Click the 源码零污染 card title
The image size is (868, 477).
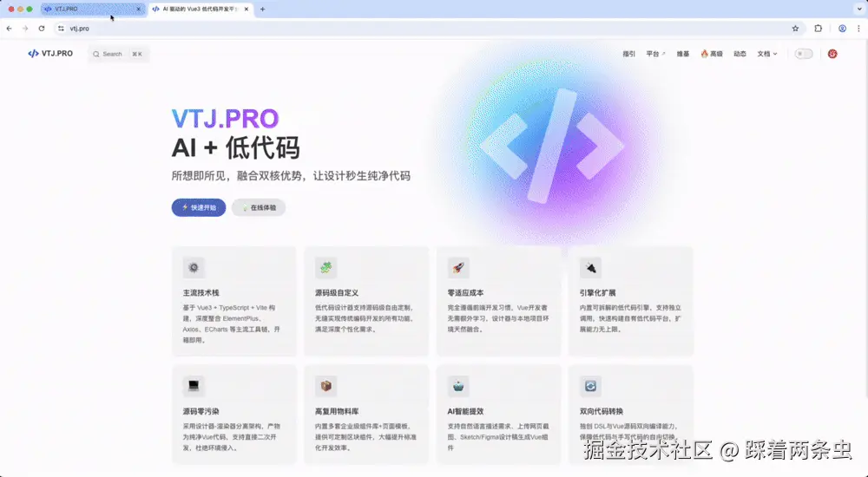click(x=201, y=411)
